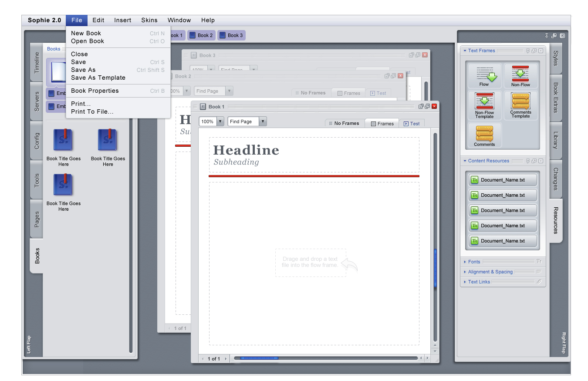The height and width of the screenshot is (381, 588).
Task: Choose Save As from File menu
Action: [x=118, y=70]
